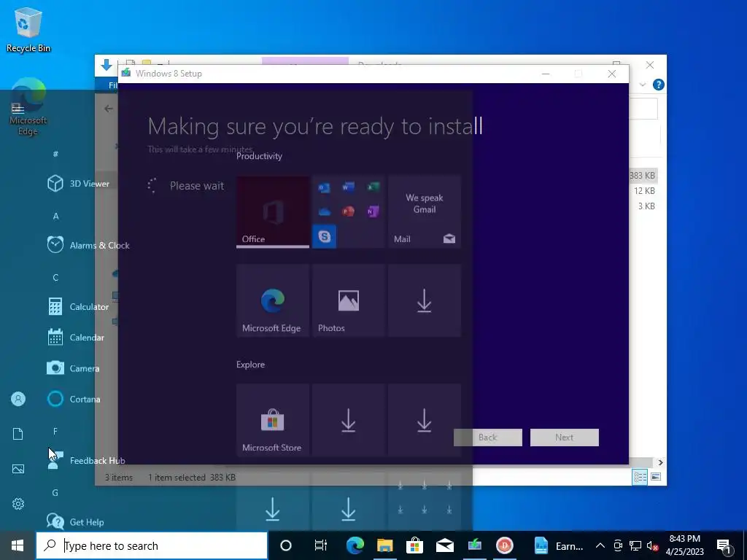Open the small Word tile
The width and height of the screenshot is (747, 560).
(x=348, y=187)
